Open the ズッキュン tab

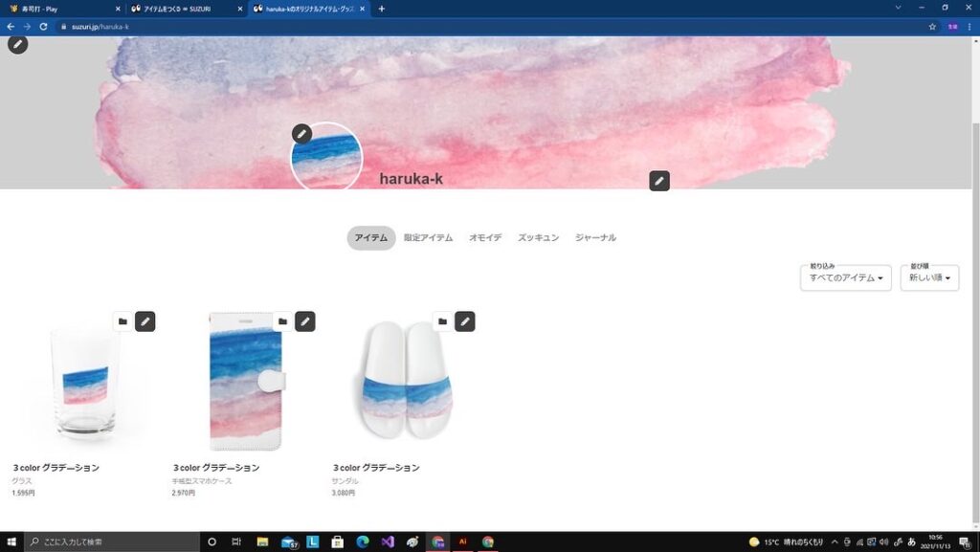point(538,238)
